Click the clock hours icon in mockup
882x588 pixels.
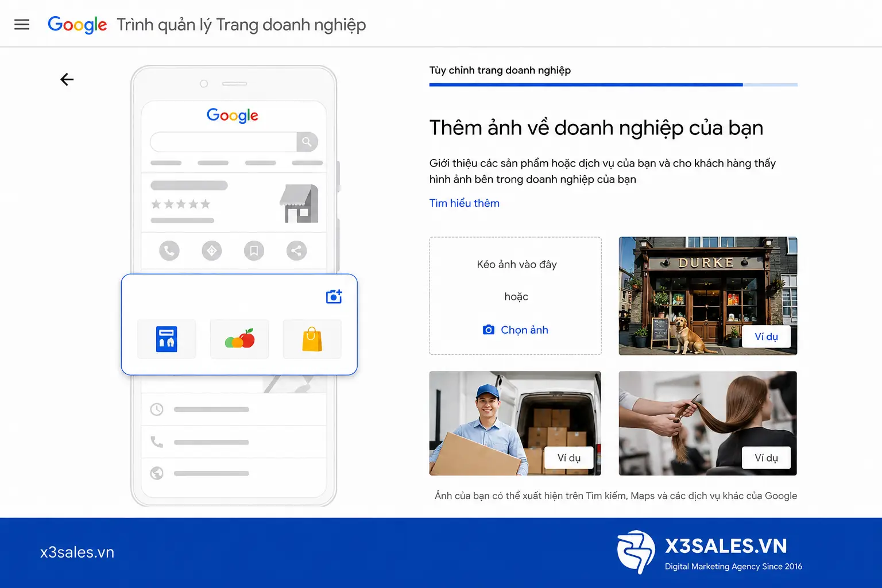157,409
